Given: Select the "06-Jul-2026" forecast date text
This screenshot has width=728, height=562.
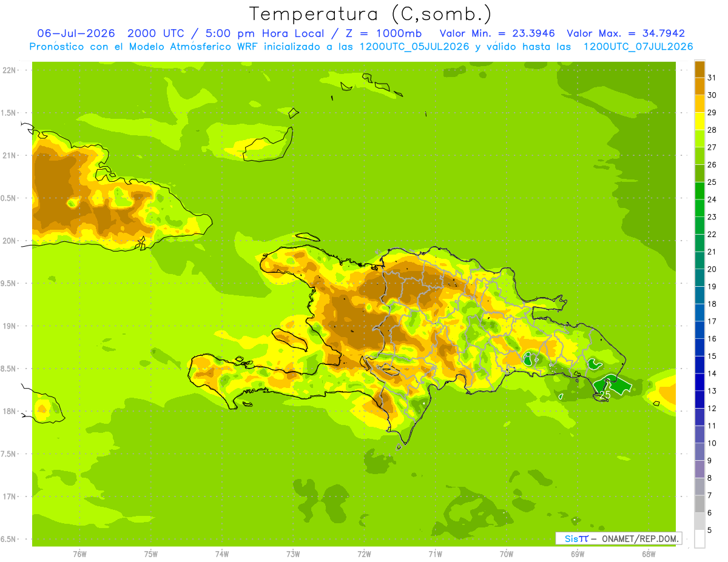Looking at the screenshot, I should pyautogui.click(x=76, y=33).
